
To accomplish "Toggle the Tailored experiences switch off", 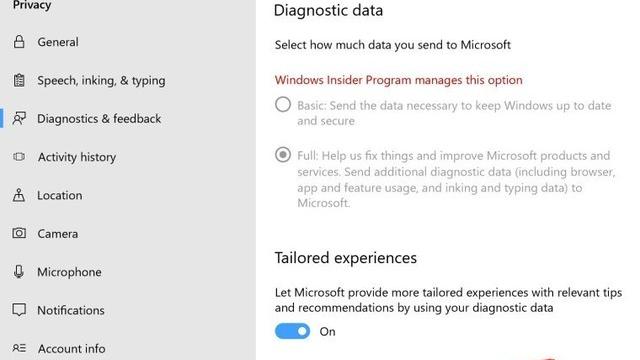I will (292, 331).
